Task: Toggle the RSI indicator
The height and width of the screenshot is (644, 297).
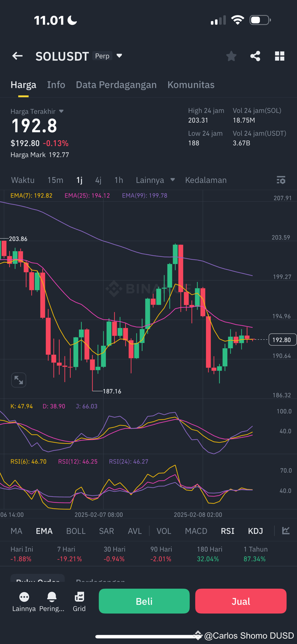Action: point(228,531)
